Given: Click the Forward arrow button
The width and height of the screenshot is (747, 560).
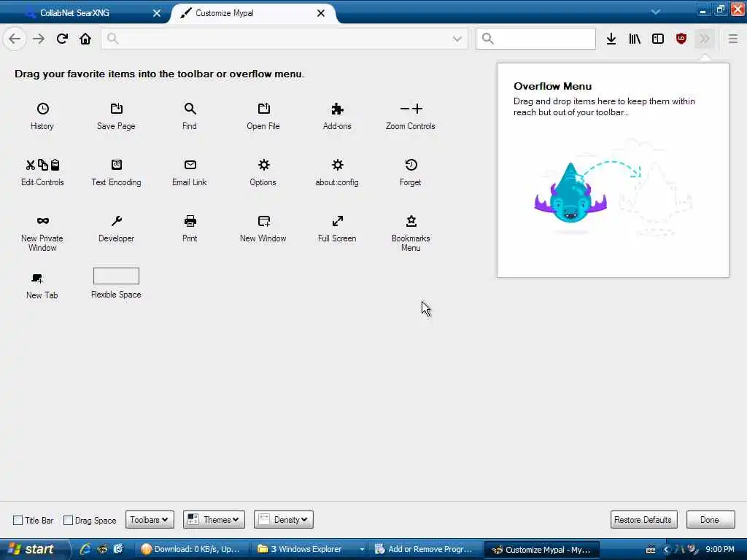Looking at the screenshot, I should [39, 39].
